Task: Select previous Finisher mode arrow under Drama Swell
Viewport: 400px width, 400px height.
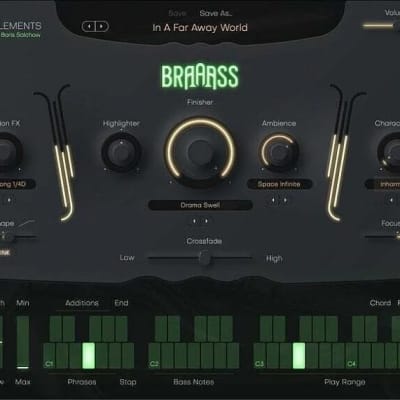Action: (194, 221)
